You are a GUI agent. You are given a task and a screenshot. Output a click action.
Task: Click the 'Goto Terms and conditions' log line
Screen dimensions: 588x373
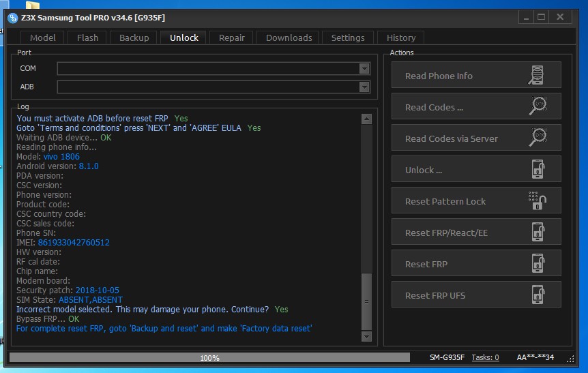coord(138,128)
